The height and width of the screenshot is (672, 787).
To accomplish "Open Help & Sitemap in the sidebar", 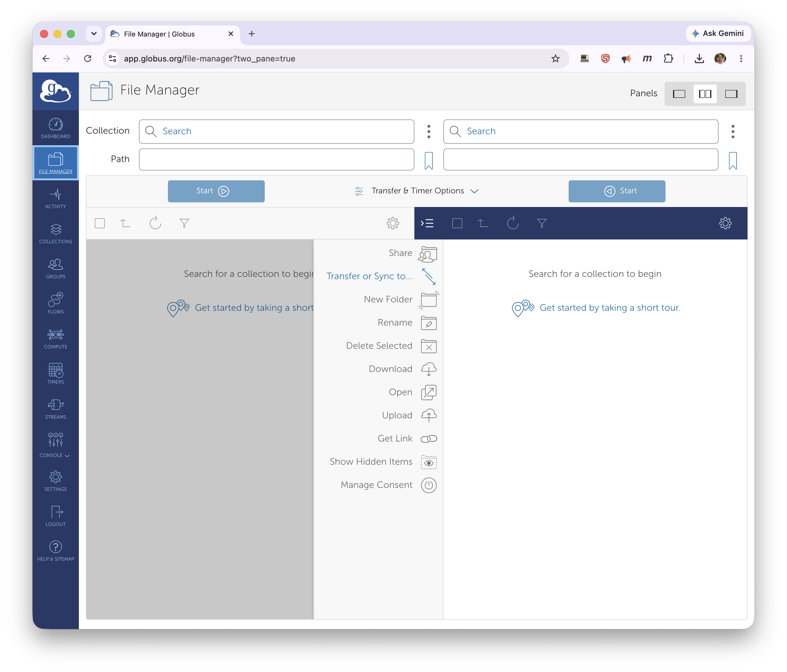I will [55, 551].
